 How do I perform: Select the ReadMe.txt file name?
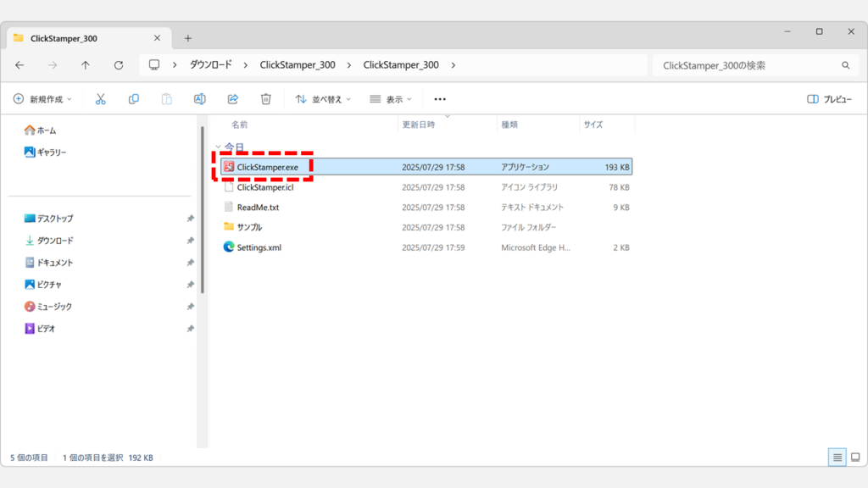tap(258, 207)
